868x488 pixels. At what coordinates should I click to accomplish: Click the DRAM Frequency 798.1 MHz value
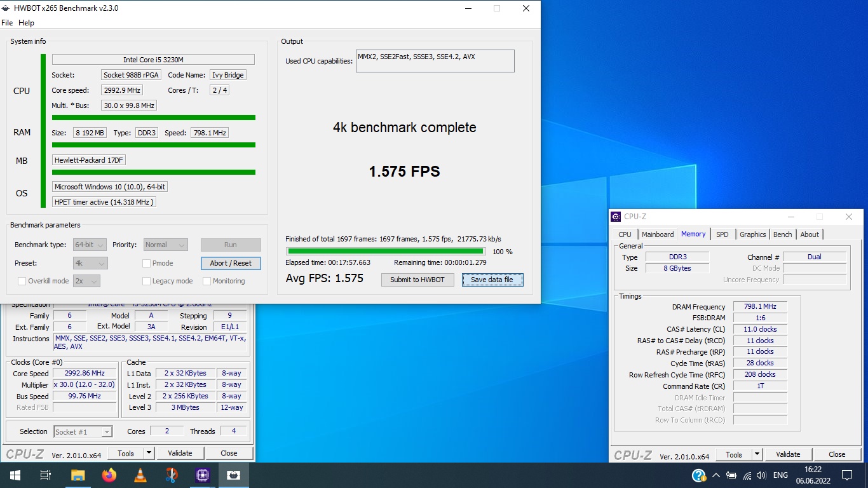[760, 307]
